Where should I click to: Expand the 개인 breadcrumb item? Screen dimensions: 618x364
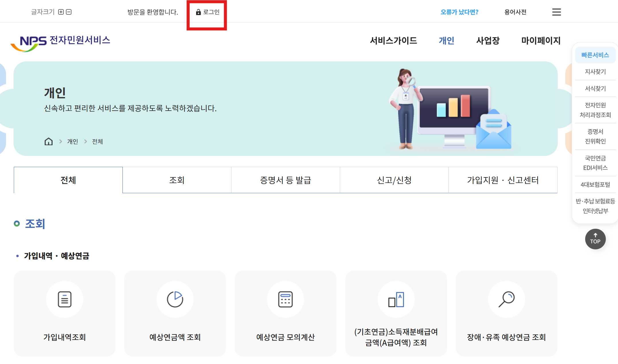[x=72, y=141]
